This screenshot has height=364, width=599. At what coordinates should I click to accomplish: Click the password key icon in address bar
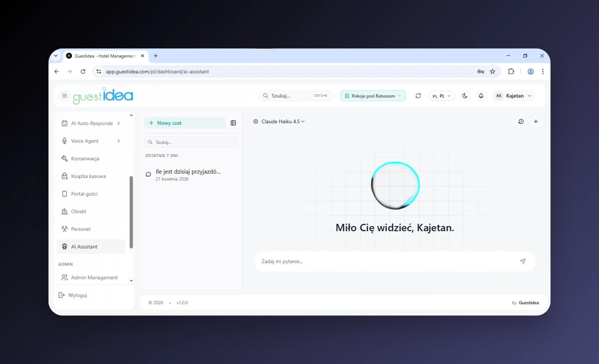[481, 72]
